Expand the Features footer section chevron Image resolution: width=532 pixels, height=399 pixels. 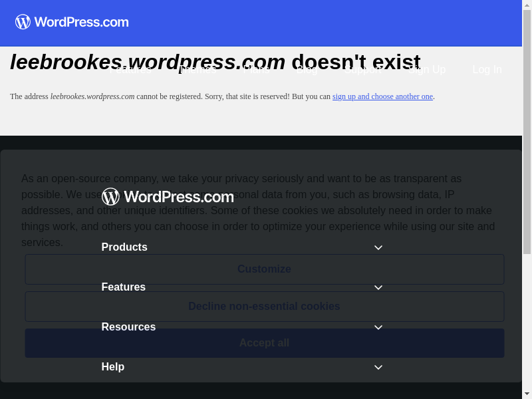coord(378,287)
